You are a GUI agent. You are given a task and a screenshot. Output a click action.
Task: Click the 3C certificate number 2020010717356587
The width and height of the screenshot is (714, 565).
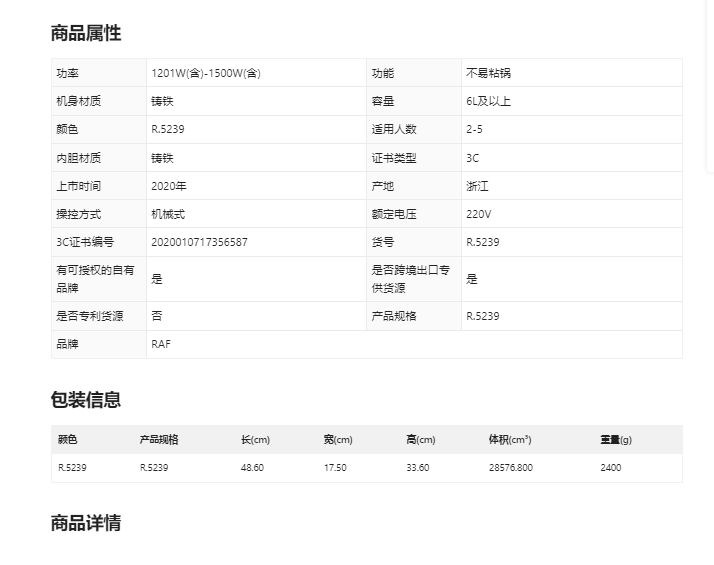[x=199, y=242]
